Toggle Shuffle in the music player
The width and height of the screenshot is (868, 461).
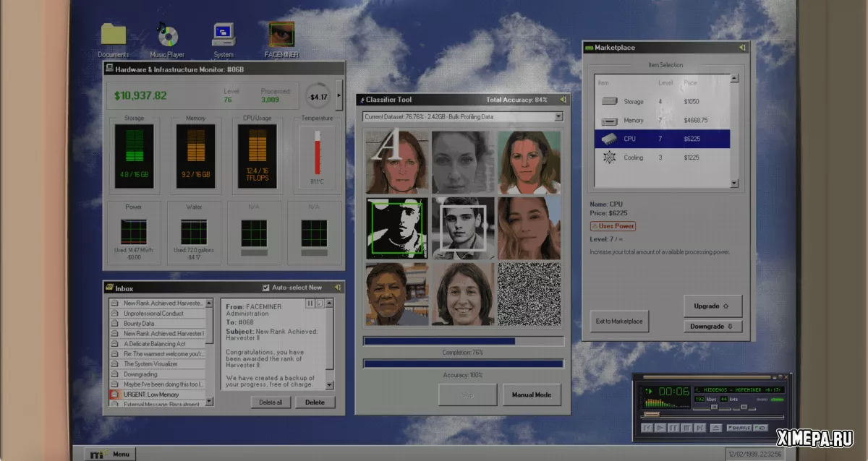pyautogui.click(x=739, y=428)
